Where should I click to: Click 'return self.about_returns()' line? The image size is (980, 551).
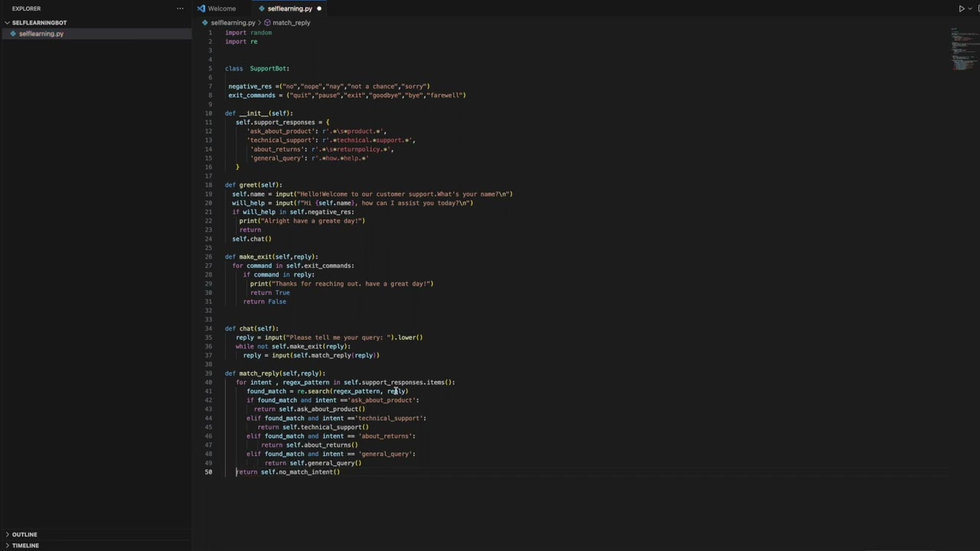pyautogui.click(x=309, y=445)
